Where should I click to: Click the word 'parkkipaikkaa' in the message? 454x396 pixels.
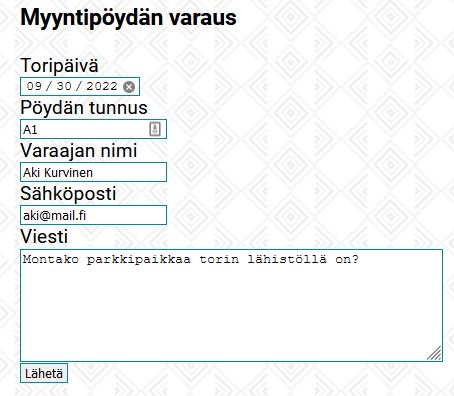tap(139, 260)
